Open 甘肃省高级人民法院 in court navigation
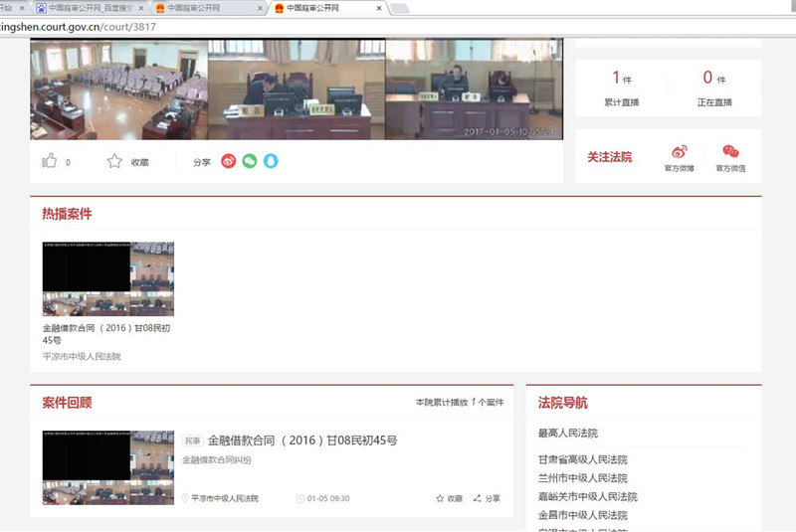The image size is (796, 532). pyautogui.click(x=583, y=459)
